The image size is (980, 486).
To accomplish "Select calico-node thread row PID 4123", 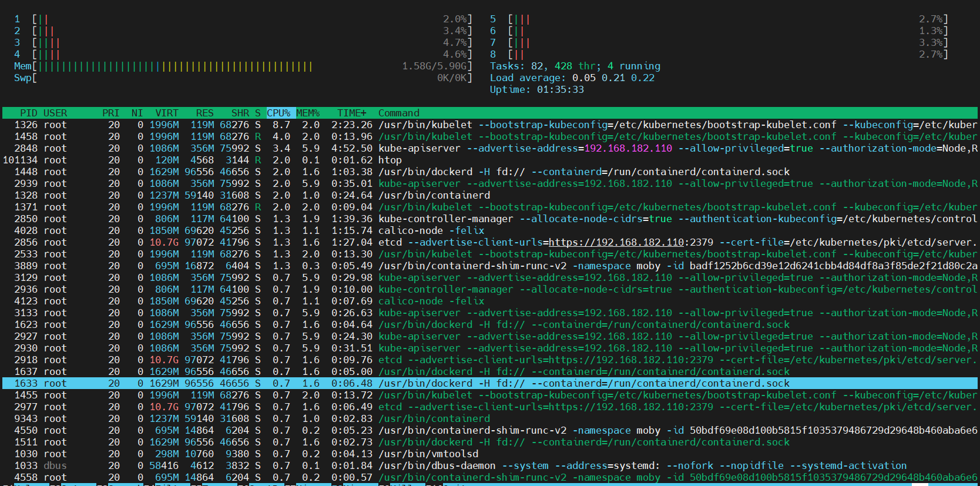I will click(x=490, y=301).
